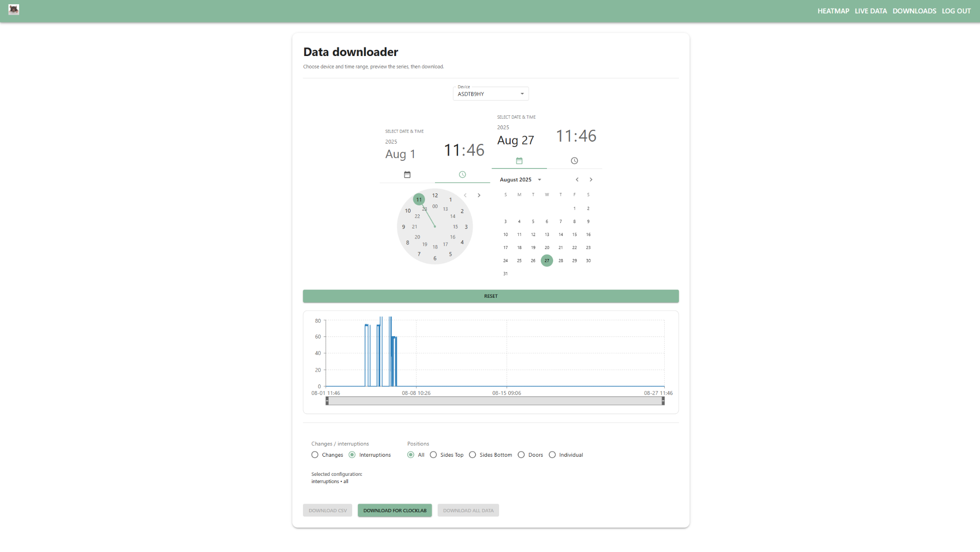Click the Data downloader heading
Screen dimensions: 980x552
click(351, 52)
